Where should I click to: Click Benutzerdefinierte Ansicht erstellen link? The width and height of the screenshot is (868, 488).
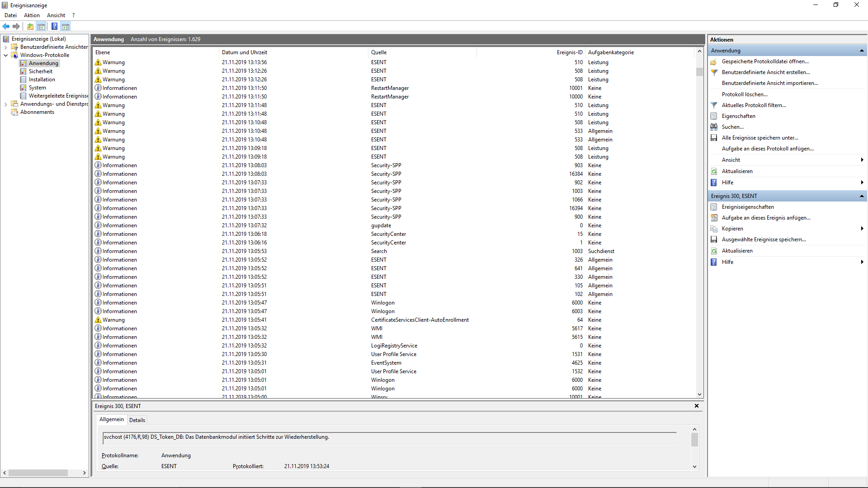tap(765, 72)
